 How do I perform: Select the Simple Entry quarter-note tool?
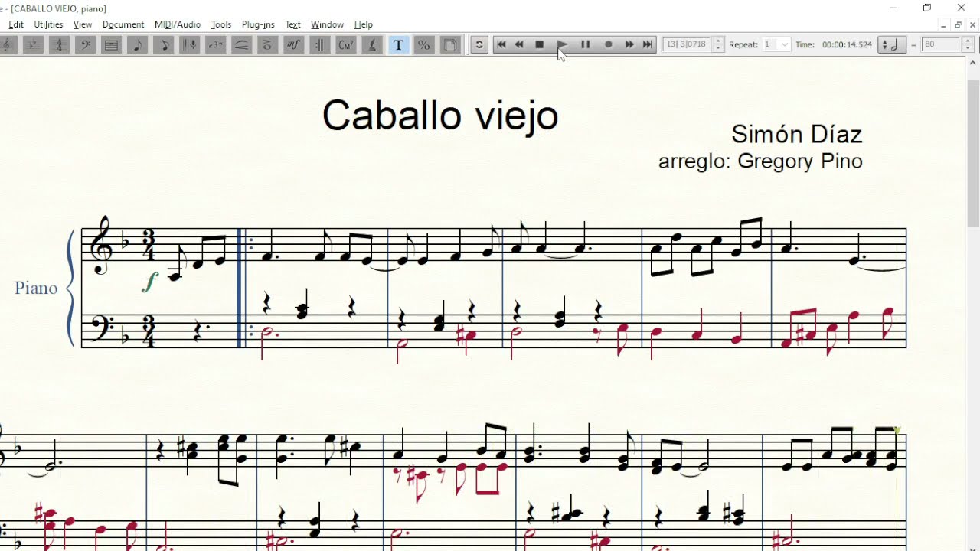[137, 45]
